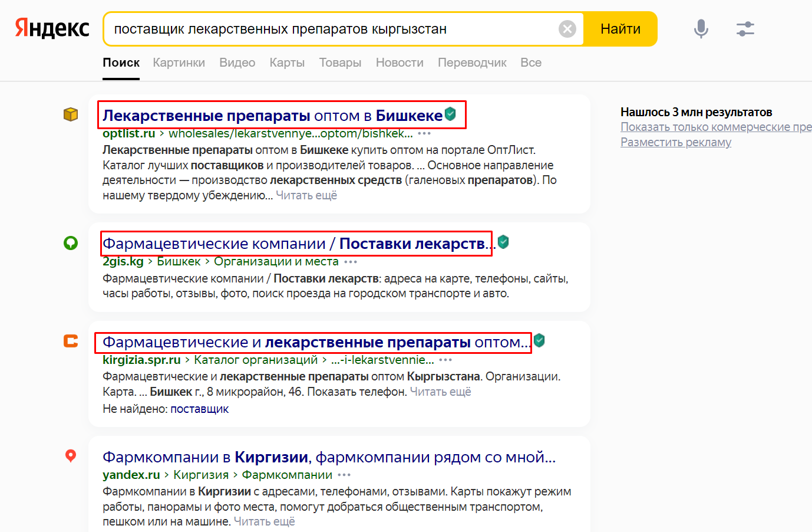Click the Нашлось 3 млн результатов text
Screen dimensions: 812x532
pos(696,112)
